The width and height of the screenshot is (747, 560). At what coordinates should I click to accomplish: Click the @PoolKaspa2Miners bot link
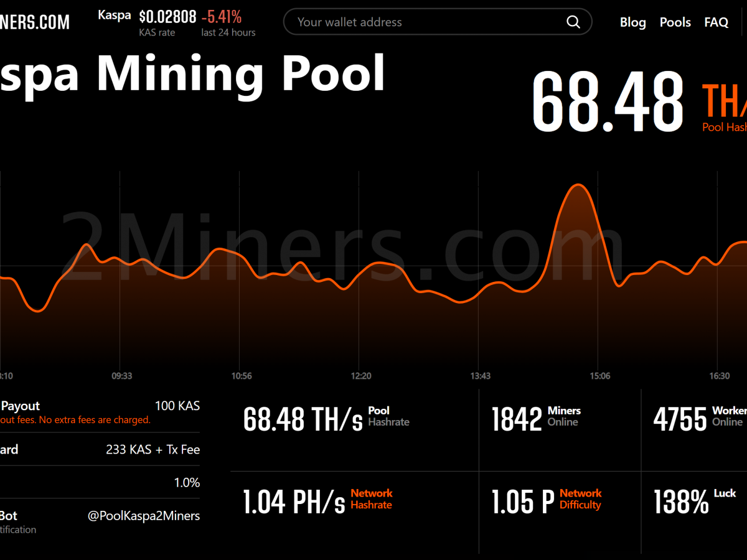click(144, 516)
